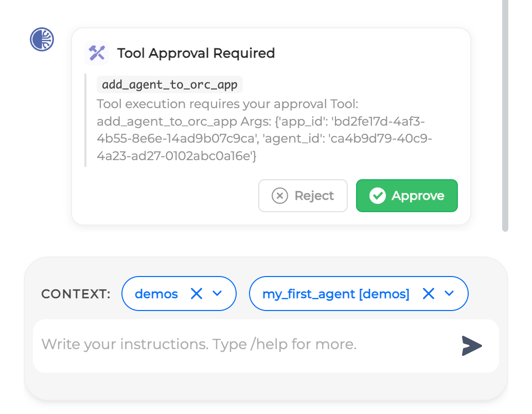532x414 pixels.
Task: Click the wrench and screwdriver tool icon
Action: (97, 53)
